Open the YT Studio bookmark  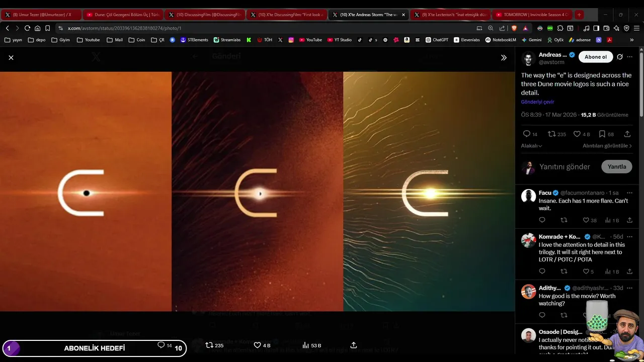pos(340,40)
